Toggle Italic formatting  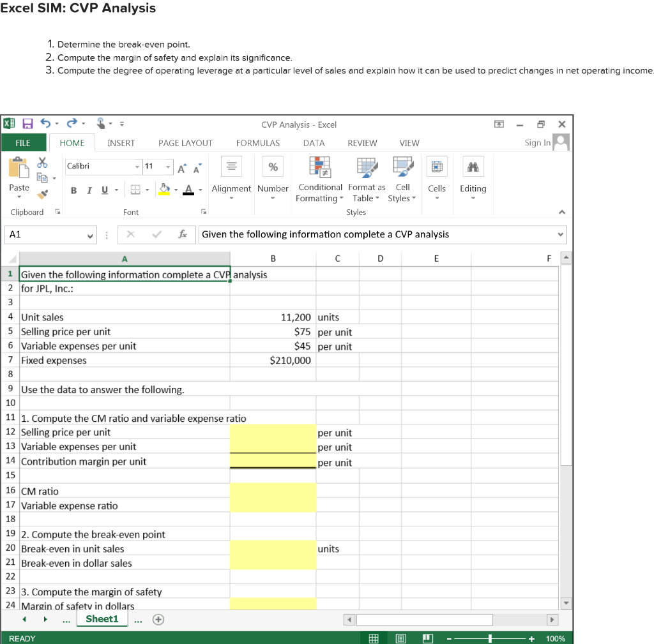click(x=89, y=190)
